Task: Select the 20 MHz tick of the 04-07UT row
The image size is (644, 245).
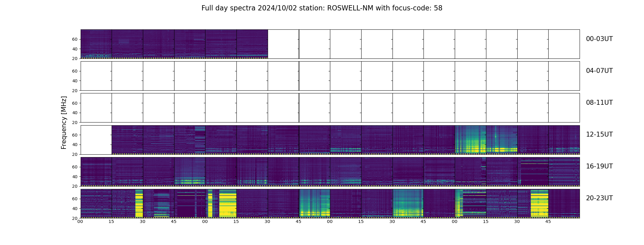Action: 75,91
